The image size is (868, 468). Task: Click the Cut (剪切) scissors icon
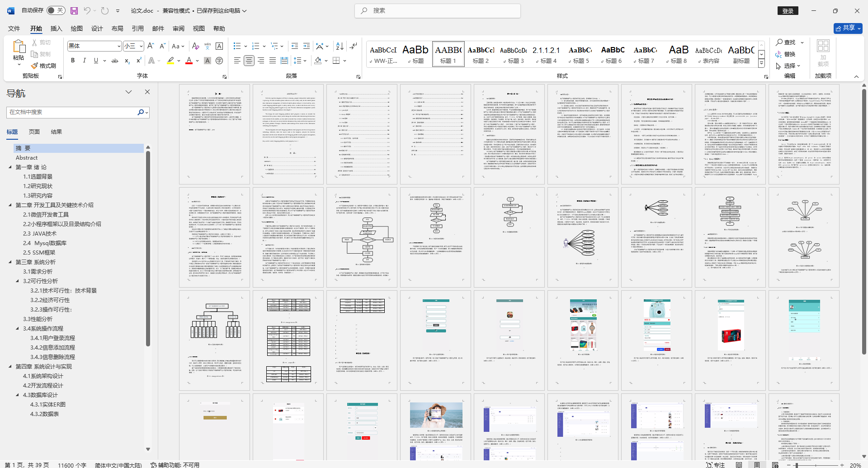point(35,43)
